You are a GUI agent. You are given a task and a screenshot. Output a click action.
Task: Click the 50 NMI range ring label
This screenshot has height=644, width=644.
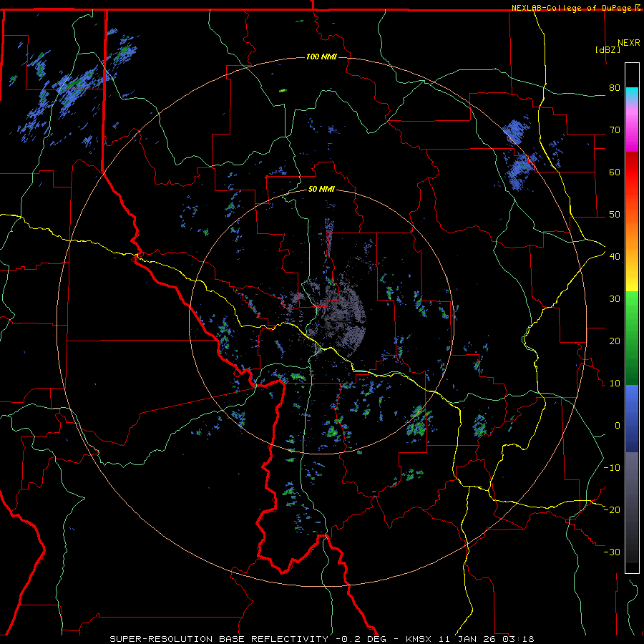(321, 189)
